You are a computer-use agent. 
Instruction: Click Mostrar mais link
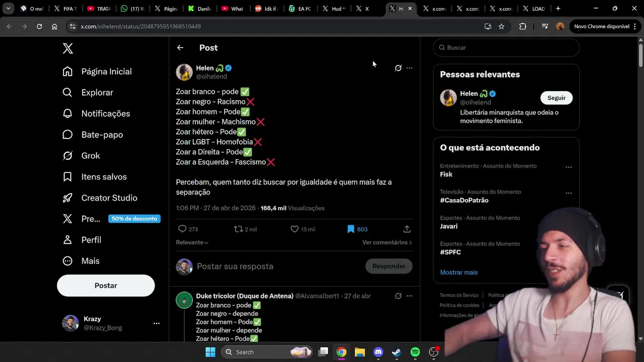tap(459, 273)
